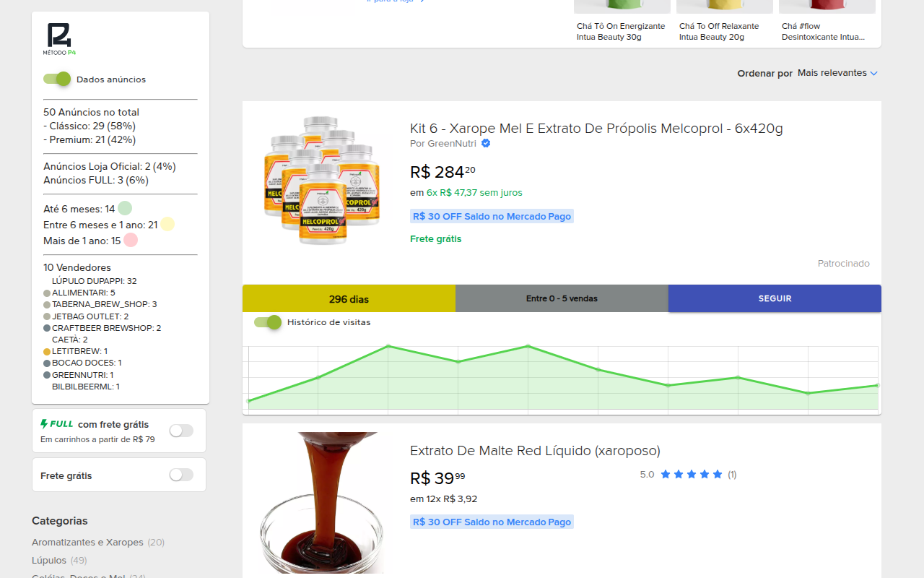Click the dot beside TABERNA_BREW_SHOP vendor
Screen dimensions: 924x578
[x=47, y=305]
